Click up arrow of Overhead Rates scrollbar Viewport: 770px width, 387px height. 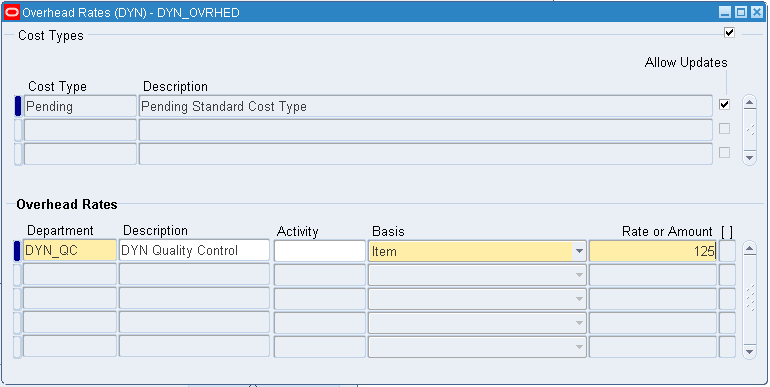pos(749,249)
